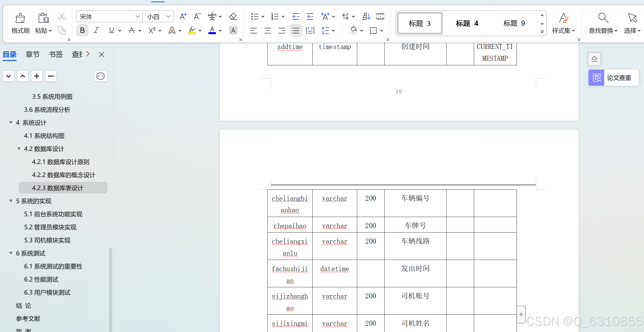Image resolution: width=644 pixels, height=332 pixels.
Task: Click the borders icon
Action: (373, 31)
